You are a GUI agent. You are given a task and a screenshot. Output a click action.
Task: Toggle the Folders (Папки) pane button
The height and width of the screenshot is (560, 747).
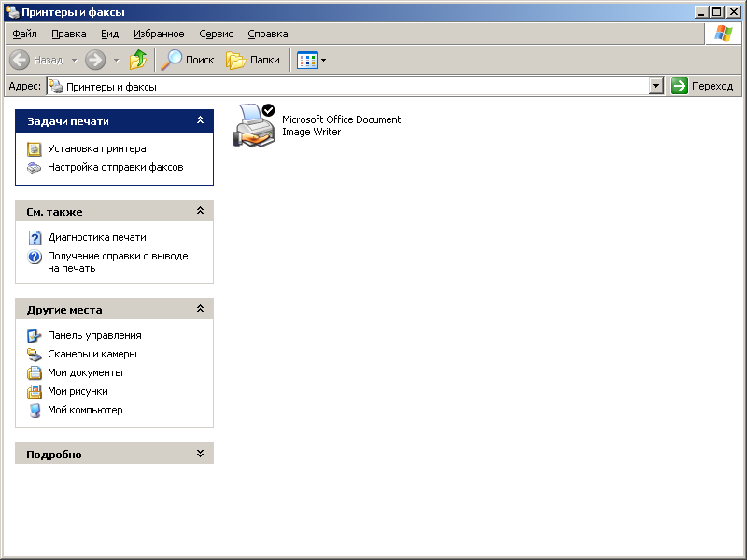click(252, 60)
